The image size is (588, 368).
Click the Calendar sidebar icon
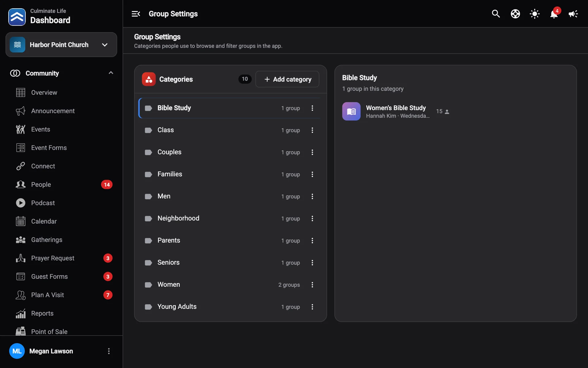click(21, 221)
